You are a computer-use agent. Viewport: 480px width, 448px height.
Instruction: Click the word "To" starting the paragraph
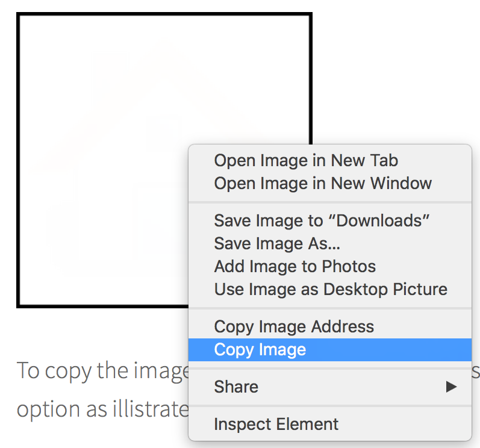[x=28, y=370]
